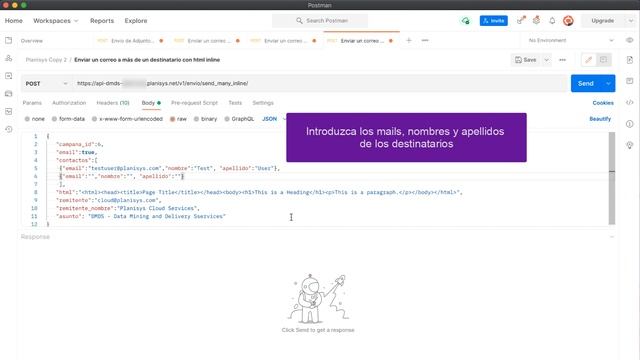This screenshot has height=360, width=640.
Task: Open the No Environment selector
Action: click(x=571, y=40)
